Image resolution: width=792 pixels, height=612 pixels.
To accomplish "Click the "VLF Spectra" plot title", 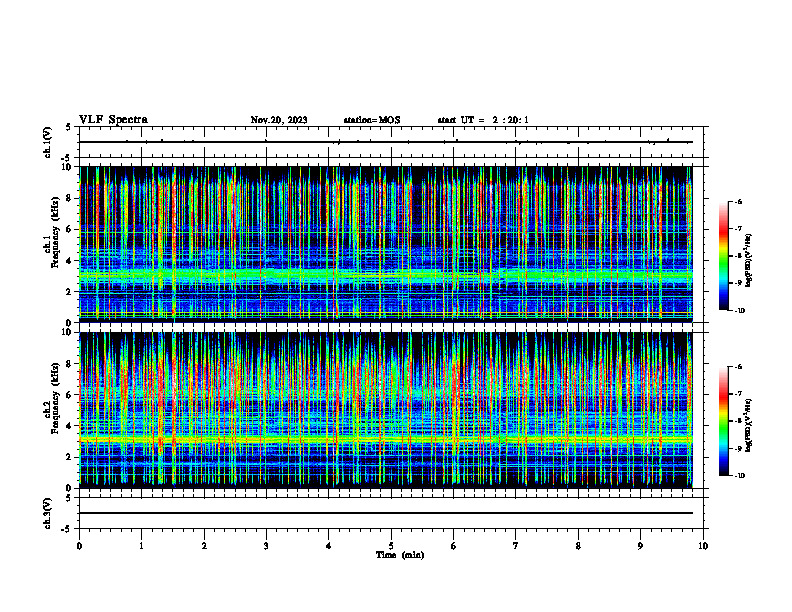I will point(113,120).
